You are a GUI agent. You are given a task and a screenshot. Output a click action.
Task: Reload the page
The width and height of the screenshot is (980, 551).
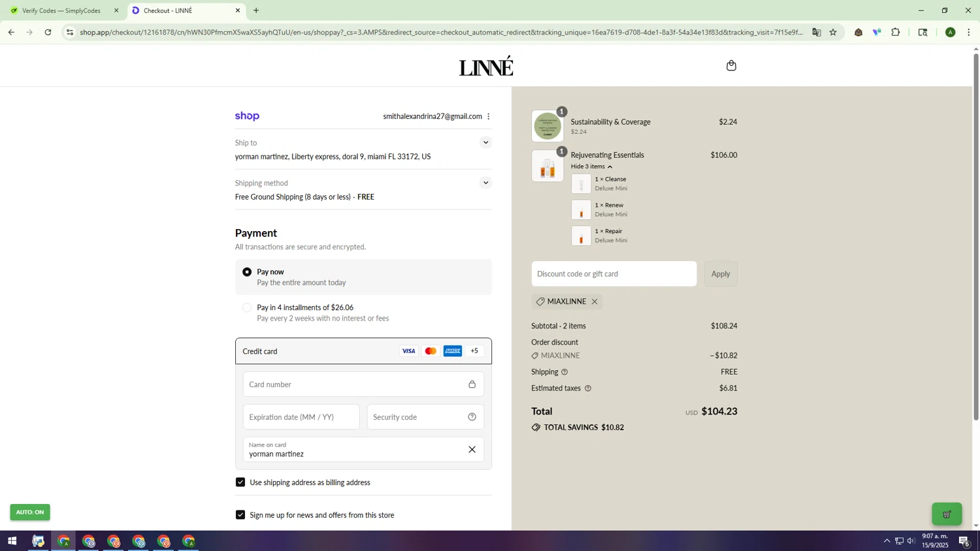48,32
